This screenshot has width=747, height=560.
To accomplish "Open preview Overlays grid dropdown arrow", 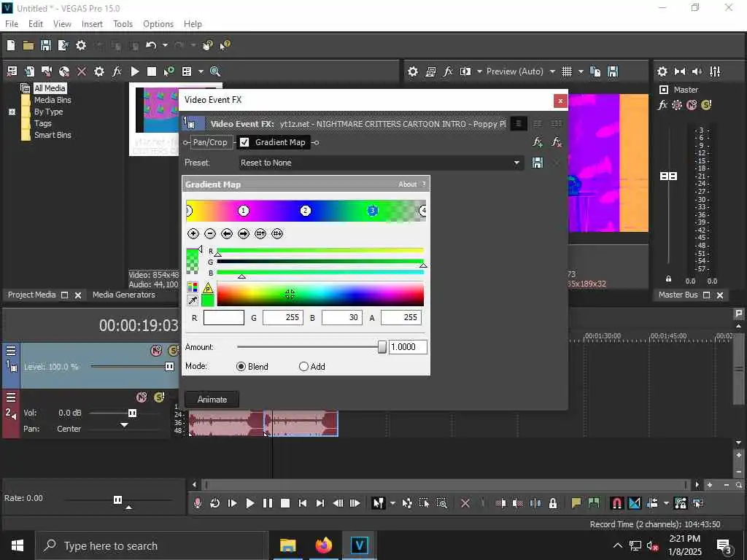I will pyautogui.click(x=580, y=71).
